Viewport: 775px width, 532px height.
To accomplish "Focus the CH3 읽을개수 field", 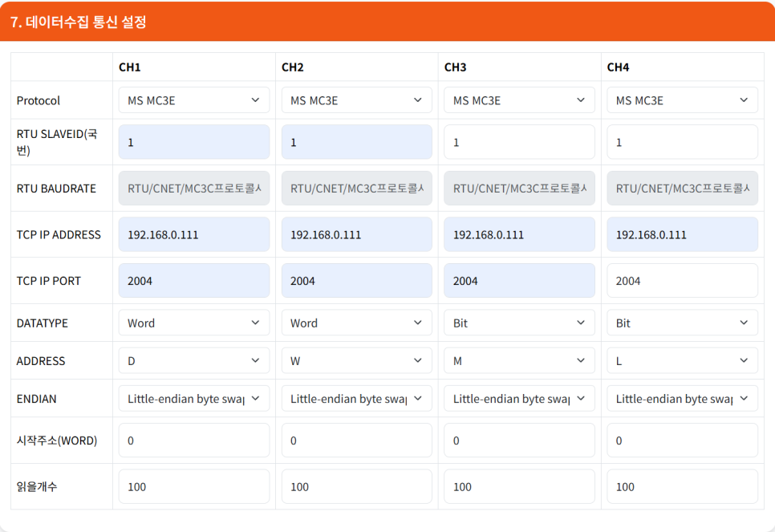I will point(519,486).
